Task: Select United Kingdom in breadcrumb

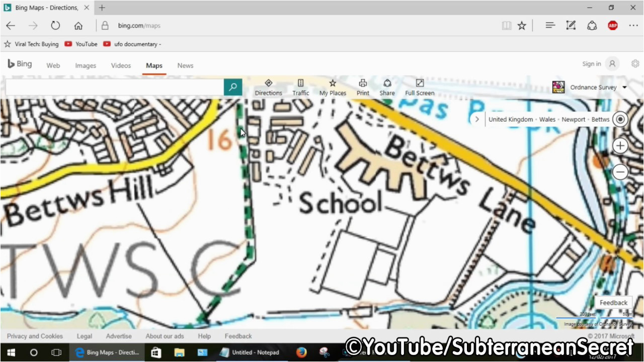Action: (511, 120)
